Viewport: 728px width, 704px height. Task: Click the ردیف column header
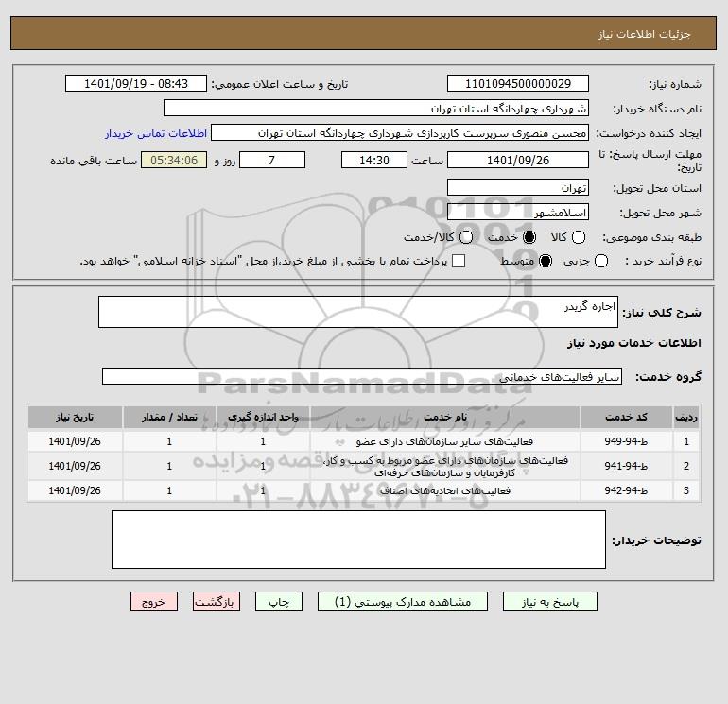click(686, 417)
